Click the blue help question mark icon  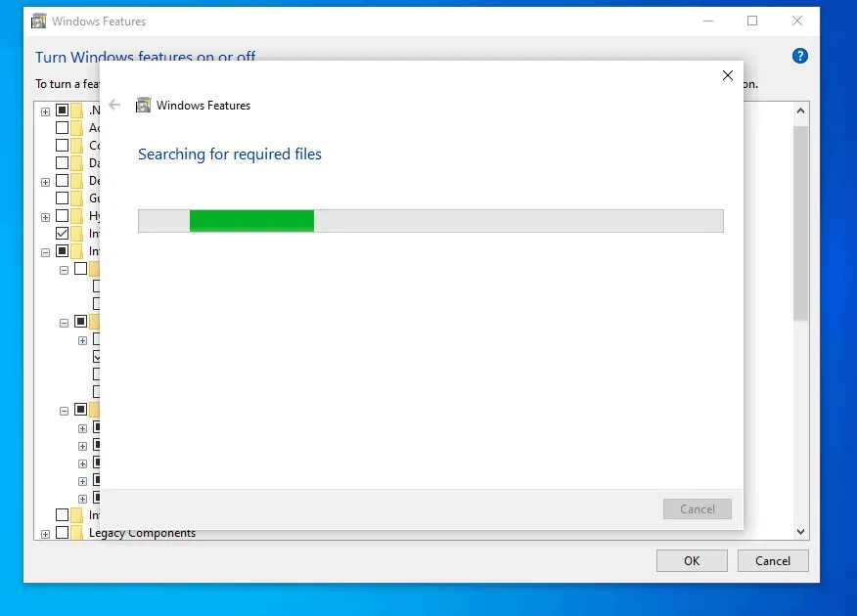tap(799, 56)
